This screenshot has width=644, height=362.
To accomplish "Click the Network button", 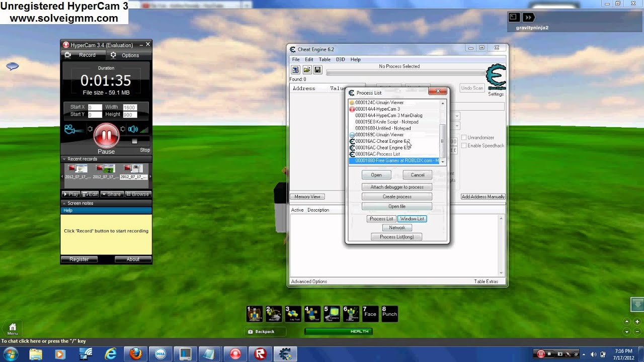I will pos(397,228).
